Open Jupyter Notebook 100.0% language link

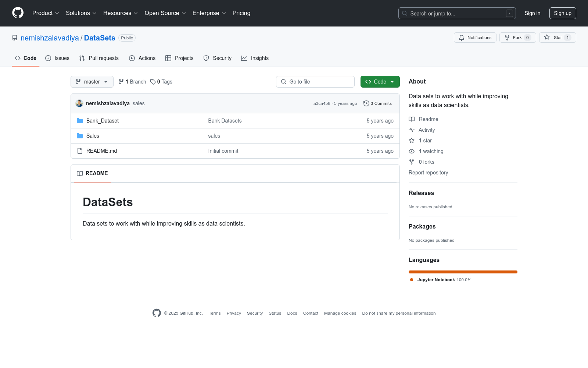(x=441, y=280)
